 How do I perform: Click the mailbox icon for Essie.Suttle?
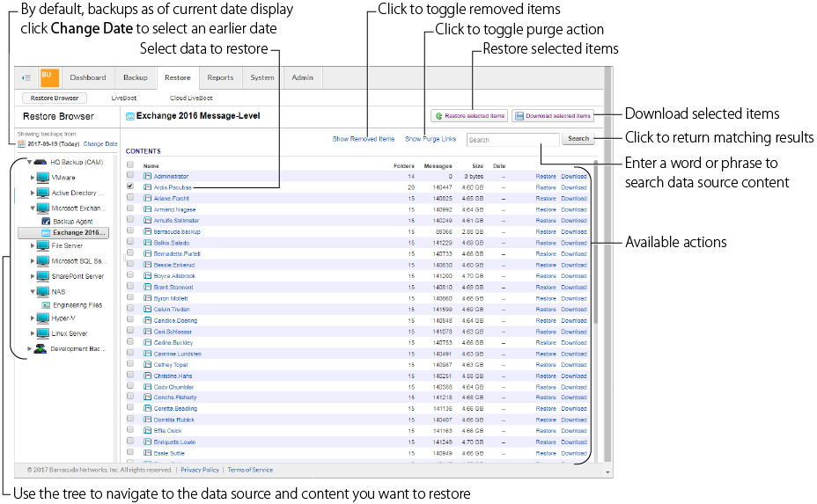point(147,453)
